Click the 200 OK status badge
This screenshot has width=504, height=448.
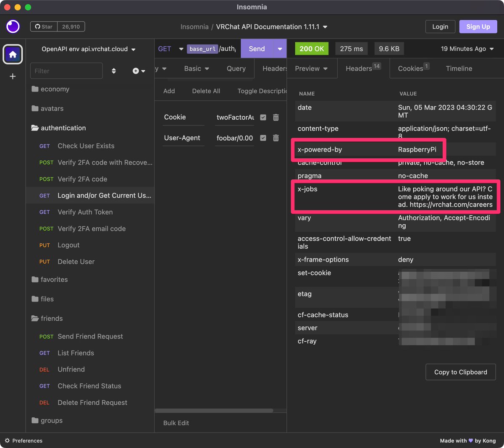[x=312, y=49]
